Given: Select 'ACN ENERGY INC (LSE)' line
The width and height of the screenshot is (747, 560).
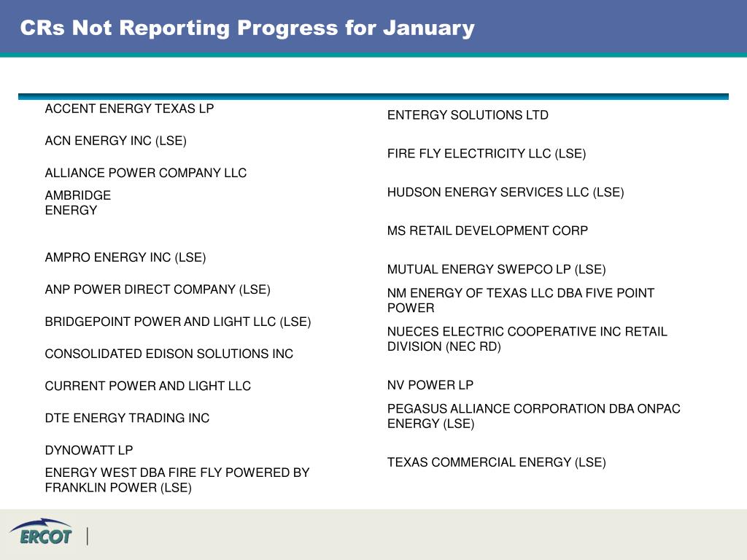Looking at the screenshot, I should [116, 141].
